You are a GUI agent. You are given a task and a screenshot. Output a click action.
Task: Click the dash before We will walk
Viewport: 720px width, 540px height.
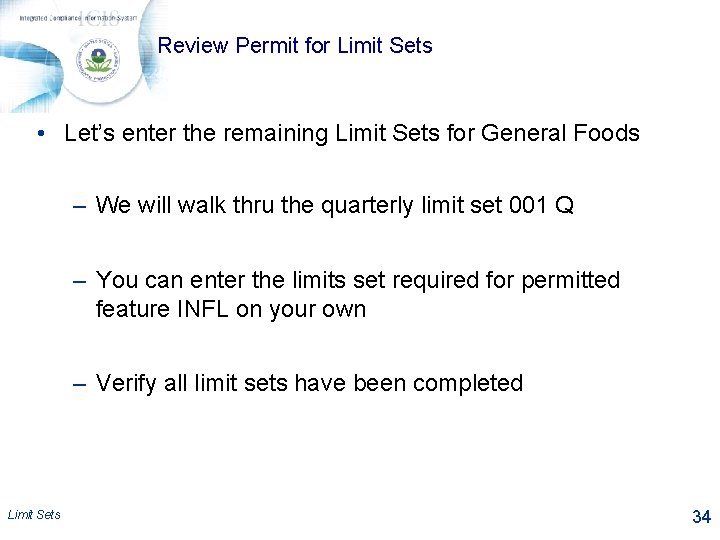click(x=79, y=206)
